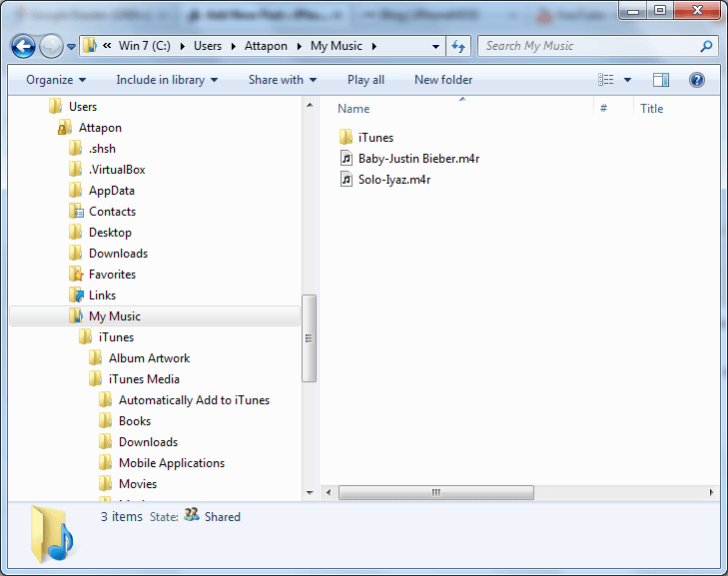Select Solo-Iyaz.m4r file icon
The width and height of the screenshot is (728, 576).
(x=347, y=179)
